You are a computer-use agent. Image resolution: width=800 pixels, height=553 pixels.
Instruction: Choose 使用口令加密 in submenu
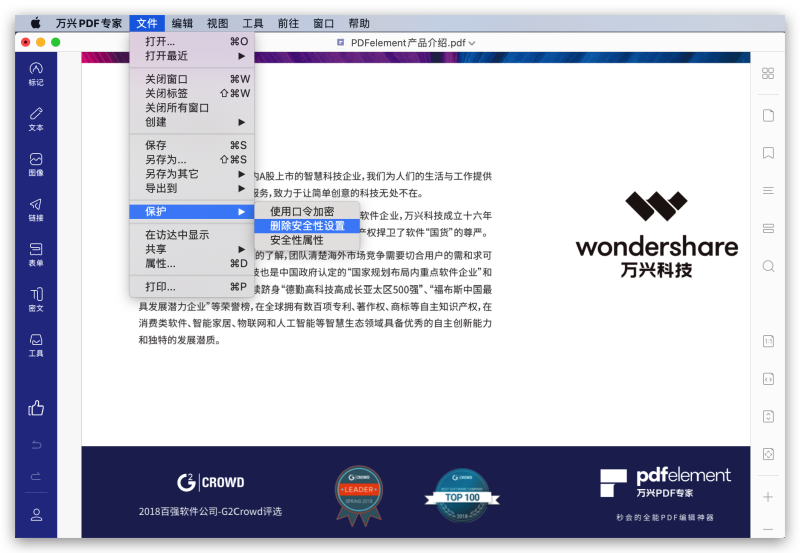[x=307, y=211]
